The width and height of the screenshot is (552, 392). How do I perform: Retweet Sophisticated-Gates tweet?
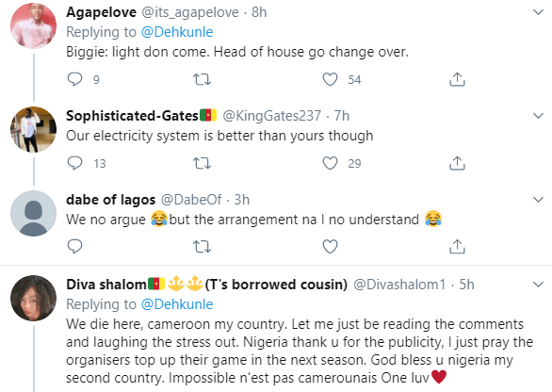tap(203, 163)
